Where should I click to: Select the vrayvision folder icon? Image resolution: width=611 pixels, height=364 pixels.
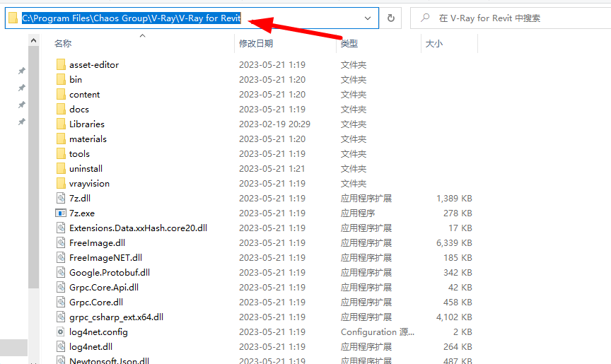point(61,183)
